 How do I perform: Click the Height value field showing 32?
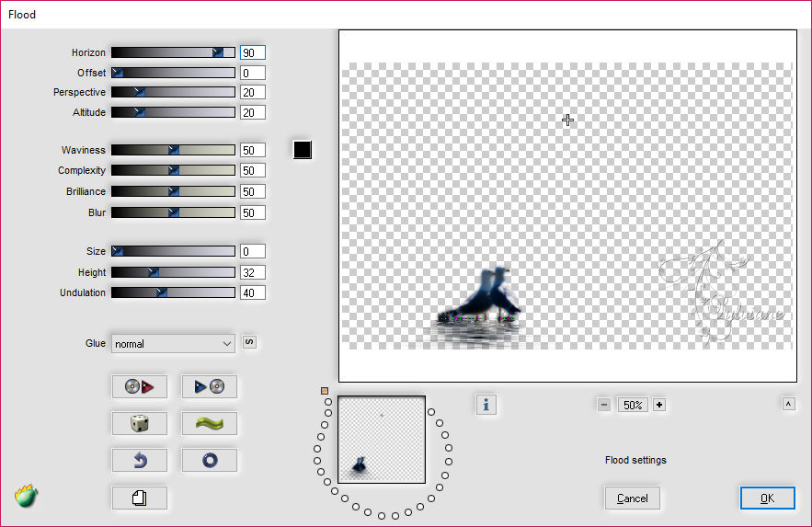point(253,272)
